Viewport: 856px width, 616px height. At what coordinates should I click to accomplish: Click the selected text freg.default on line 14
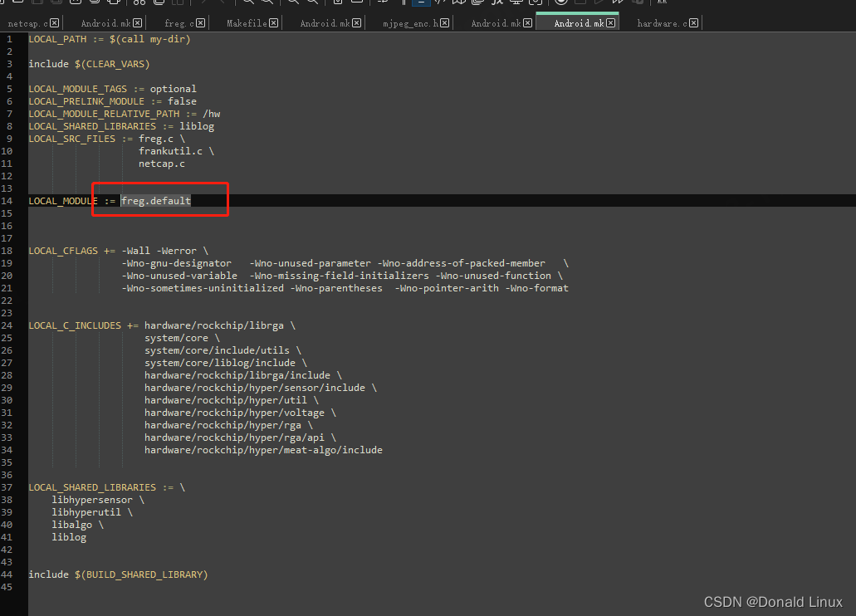click(156, 200)
